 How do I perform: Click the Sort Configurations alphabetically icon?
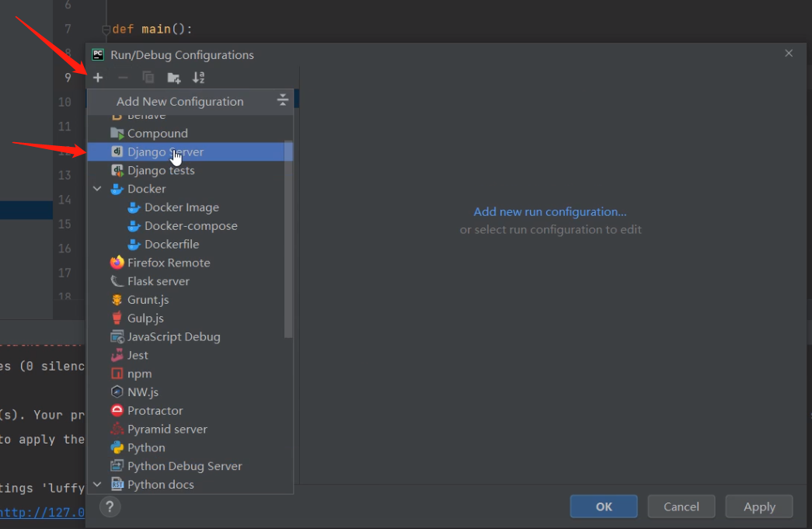tap(198, 78)
